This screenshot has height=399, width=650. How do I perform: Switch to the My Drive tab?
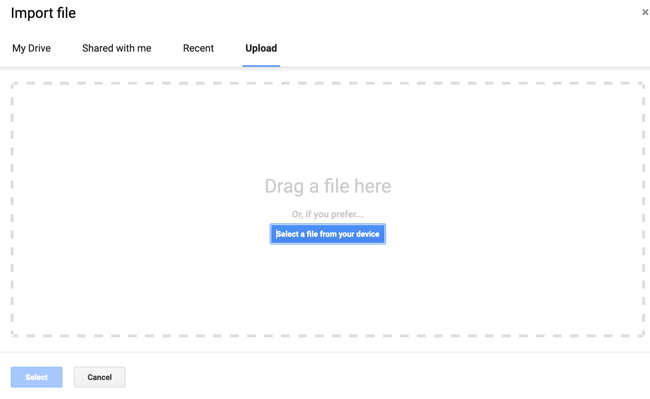(x=32, y=48)
